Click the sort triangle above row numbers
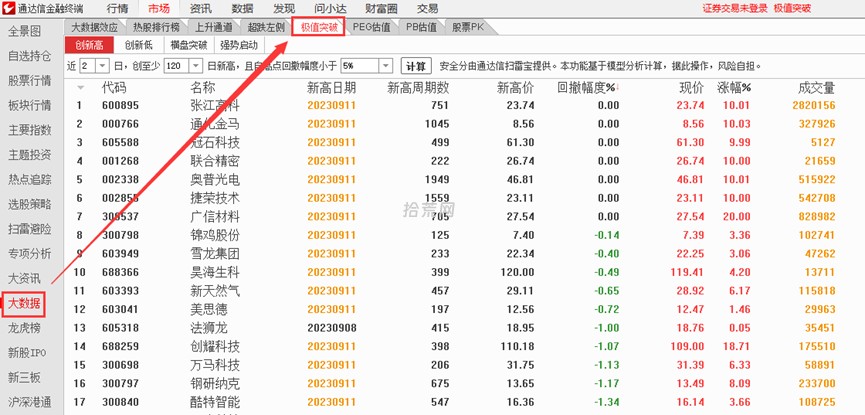This screenshot has height=415, width=865. [81, 88]
